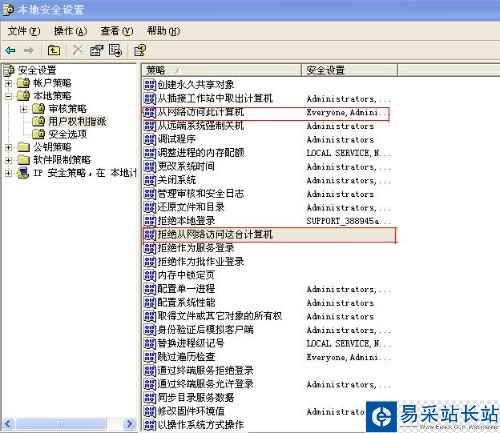Click the tree pane horizontal scrollbar thumb

pos(61,424)
